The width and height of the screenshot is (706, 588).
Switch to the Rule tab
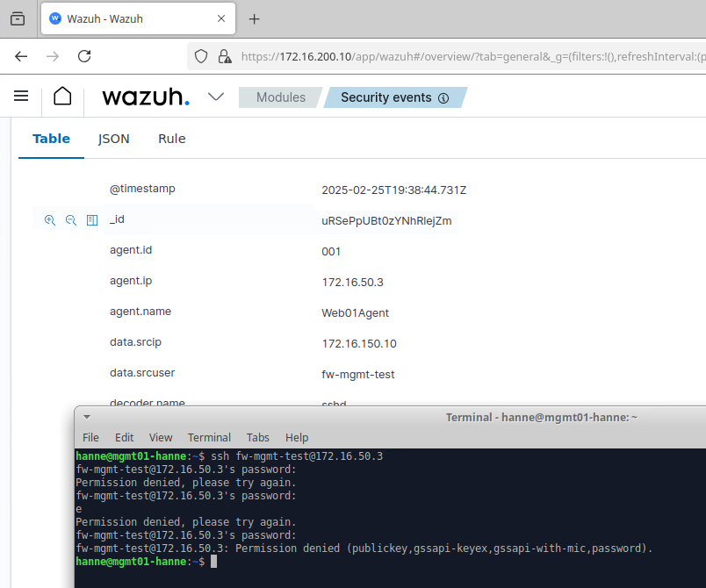click(171, 139)
